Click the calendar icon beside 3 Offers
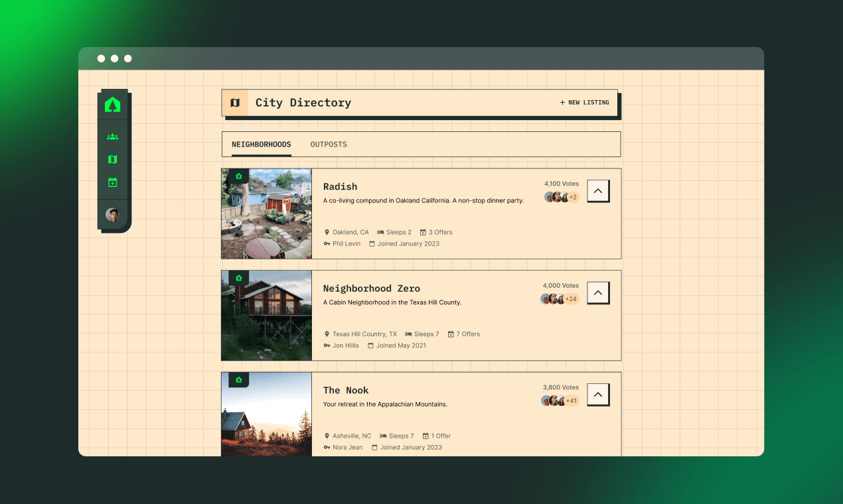The image size is (843, 504). coord(423,232)
